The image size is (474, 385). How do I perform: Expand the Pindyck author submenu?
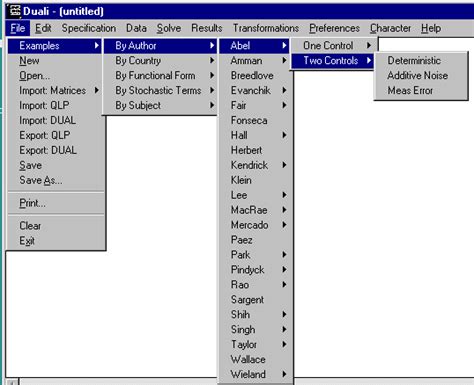(x=256, y=270)
